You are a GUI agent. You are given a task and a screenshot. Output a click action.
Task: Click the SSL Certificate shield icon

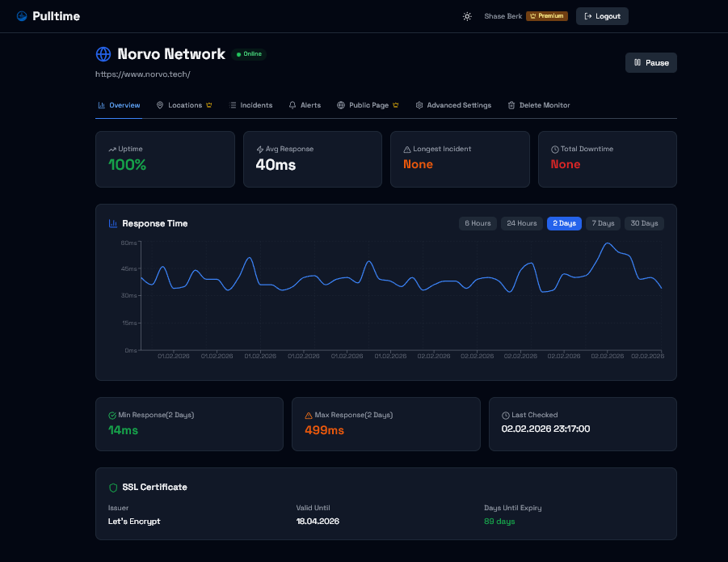pyautogui.click(x=113, y=488)
